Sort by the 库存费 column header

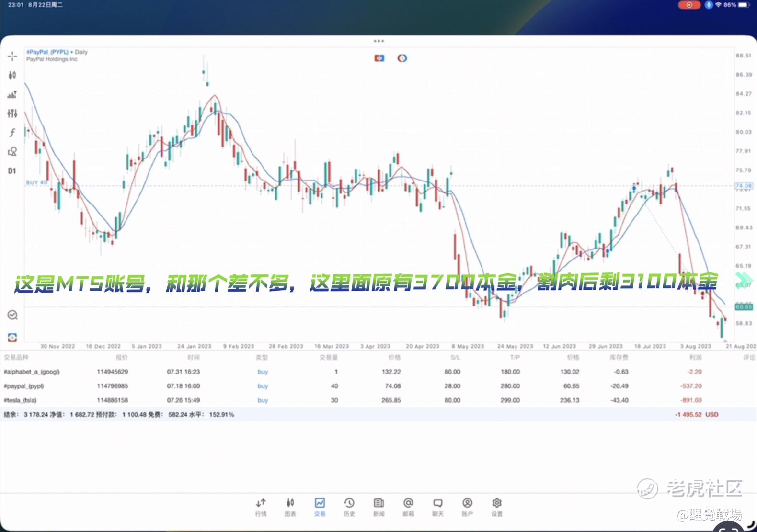(619, 357)
